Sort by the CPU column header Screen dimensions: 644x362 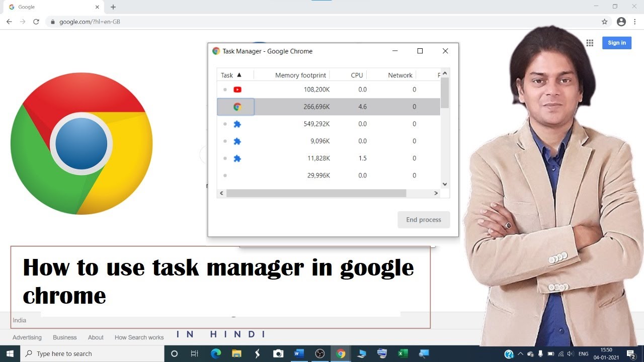point(357,75)
